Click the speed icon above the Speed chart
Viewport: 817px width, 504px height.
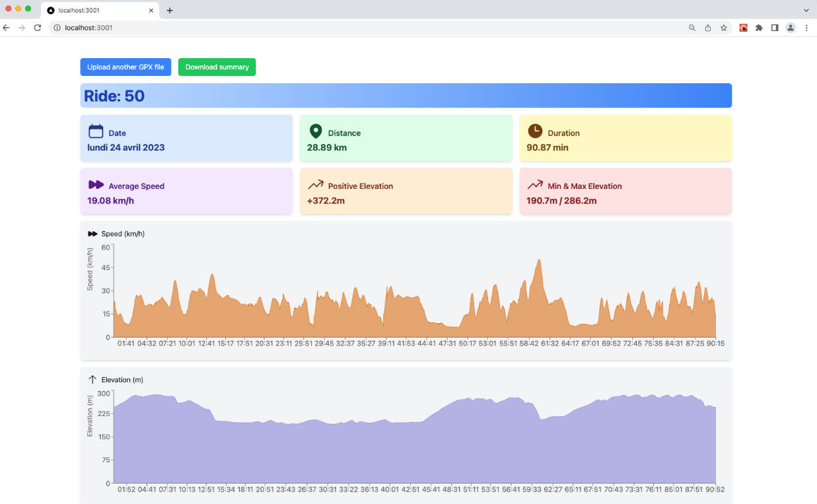click(94, 233)
